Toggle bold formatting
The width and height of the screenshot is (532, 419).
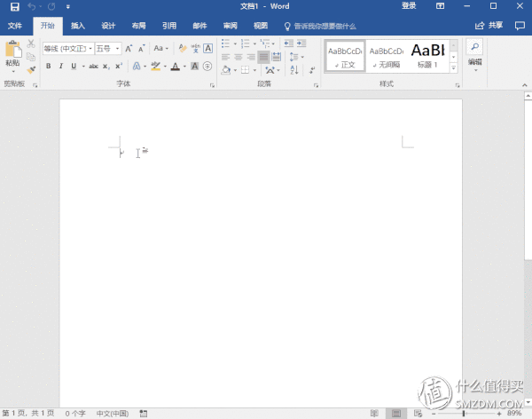tap(49, 66)
